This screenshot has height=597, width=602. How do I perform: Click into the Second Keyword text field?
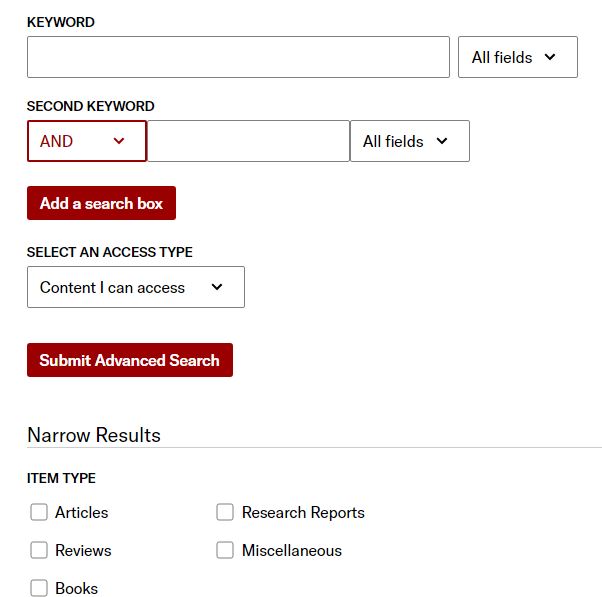248,141
